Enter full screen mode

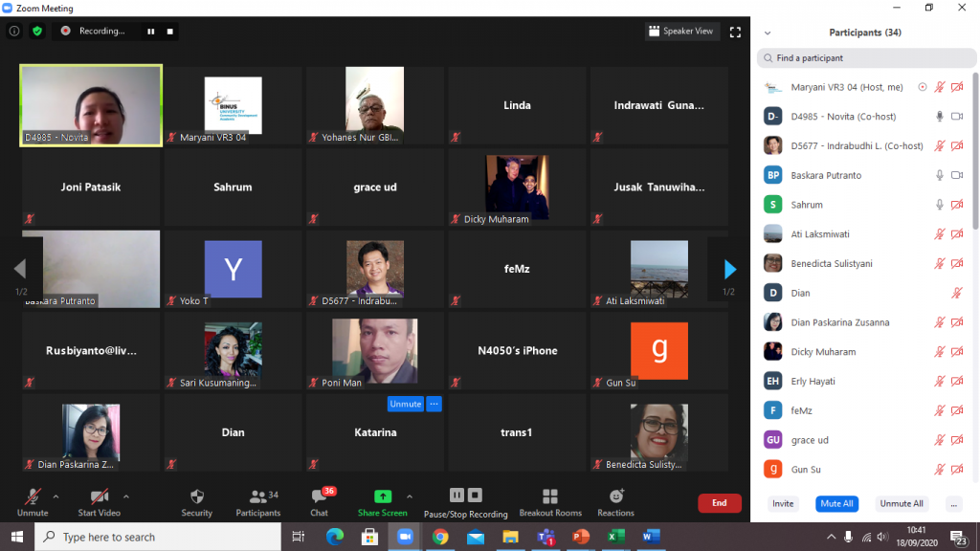click(735, 32)
